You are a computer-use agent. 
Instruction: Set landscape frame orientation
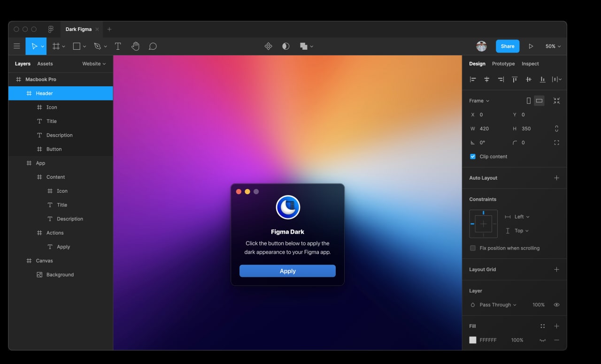pyautogui.click(x=539, y=100)
